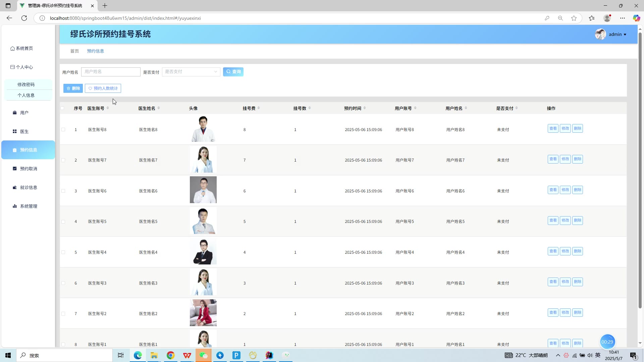Expand the admin user dropdown menu
The width and height of the screenshot is (644, 362).
[x=618, y=34]
